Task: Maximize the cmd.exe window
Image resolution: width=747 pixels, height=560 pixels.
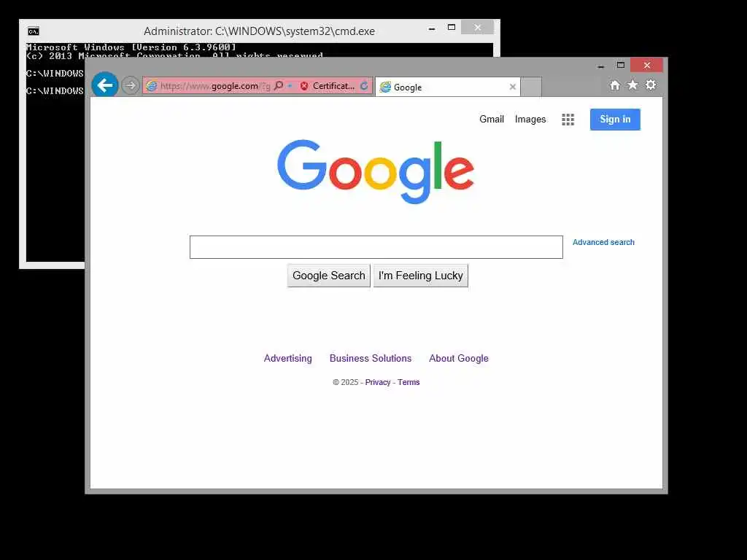Action: 452,28
